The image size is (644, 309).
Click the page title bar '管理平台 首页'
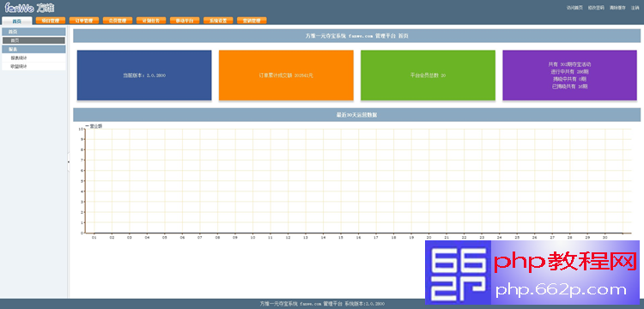[356, 36]
